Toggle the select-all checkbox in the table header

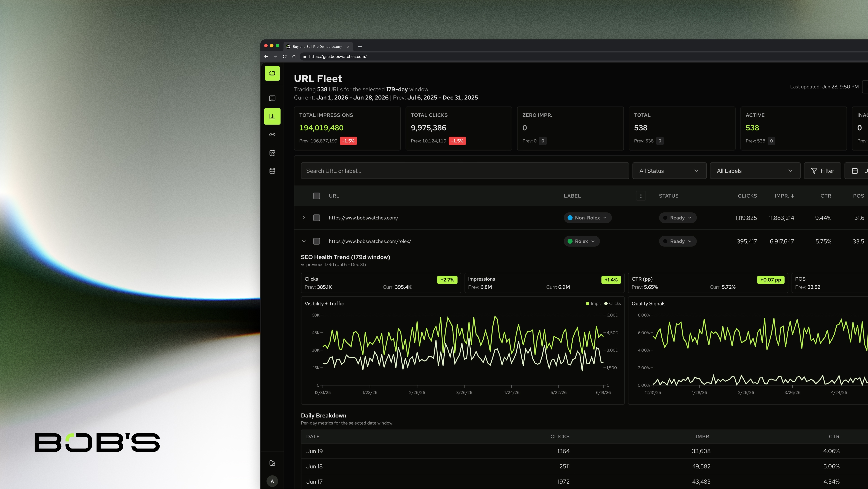[316, 196]
